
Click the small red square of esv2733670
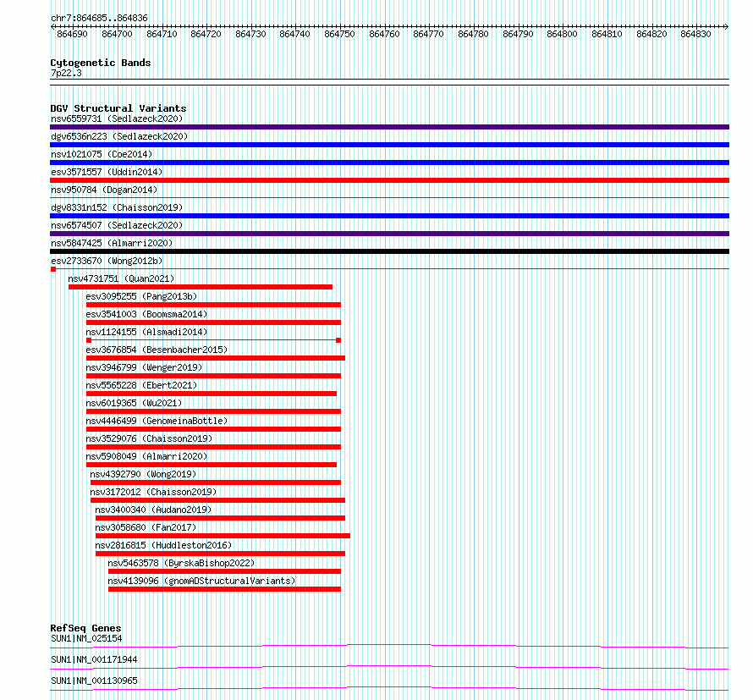pyautogui.click(x=53, y=269)
